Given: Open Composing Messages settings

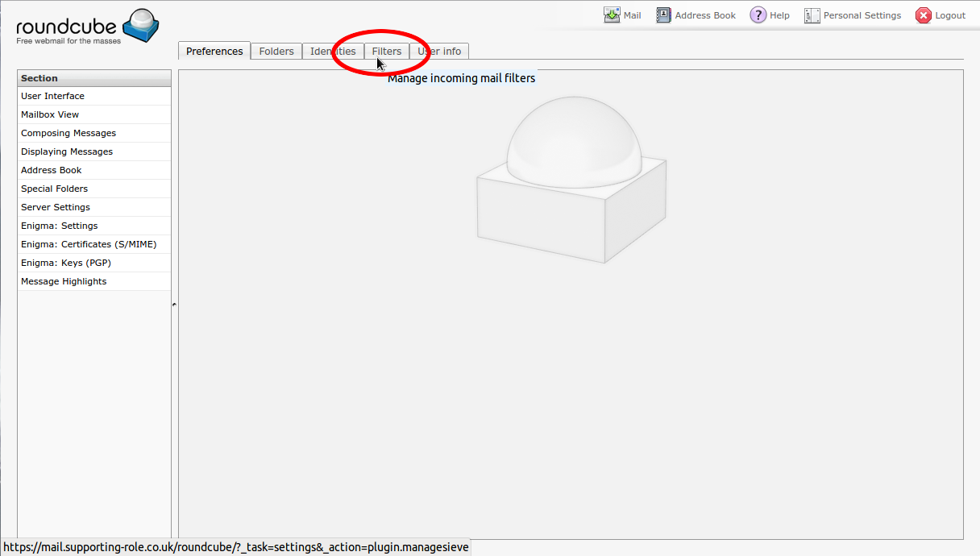Looking at the screenshot, I should click(x=69, y=133).
